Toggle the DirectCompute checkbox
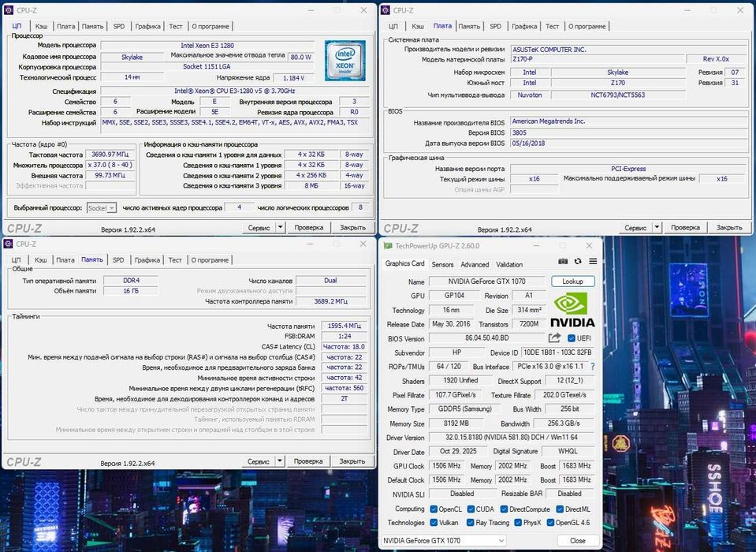This screenshot has height=552, width=756. point(504,509)
